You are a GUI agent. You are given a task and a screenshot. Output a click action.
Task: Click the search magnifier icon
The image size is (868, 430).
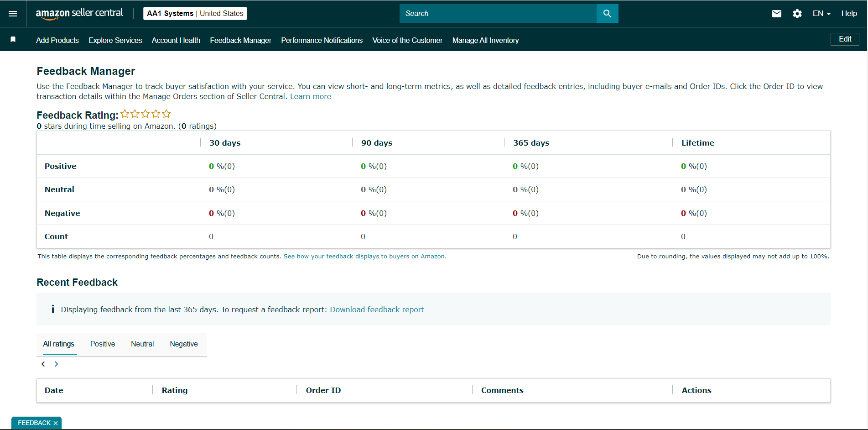(x=607, y=14)
